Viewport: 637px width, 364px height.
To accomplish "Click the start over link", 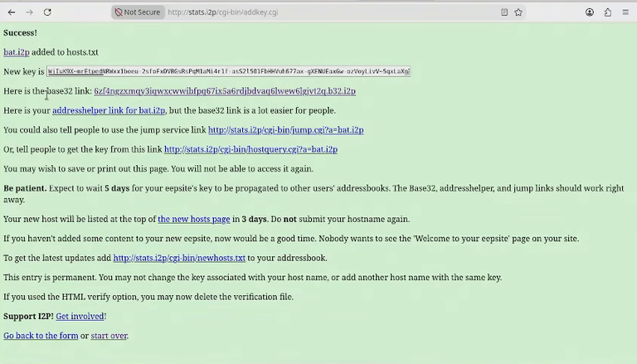I will tap(109, 336).
